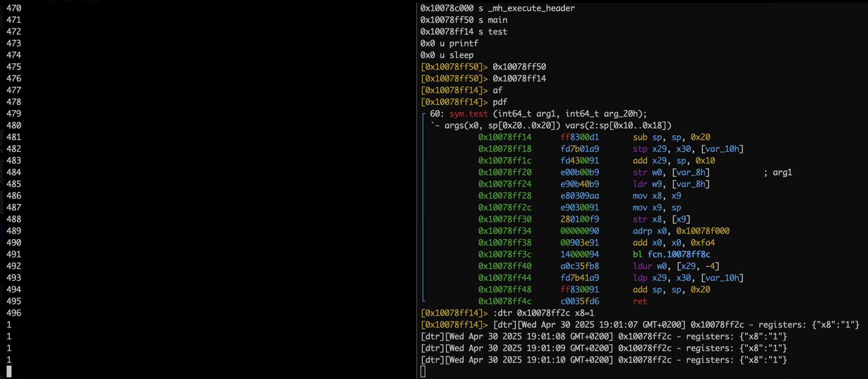
Task: Click the 'add x29, sp, 0x10' instruction
Action: (674, 161)
